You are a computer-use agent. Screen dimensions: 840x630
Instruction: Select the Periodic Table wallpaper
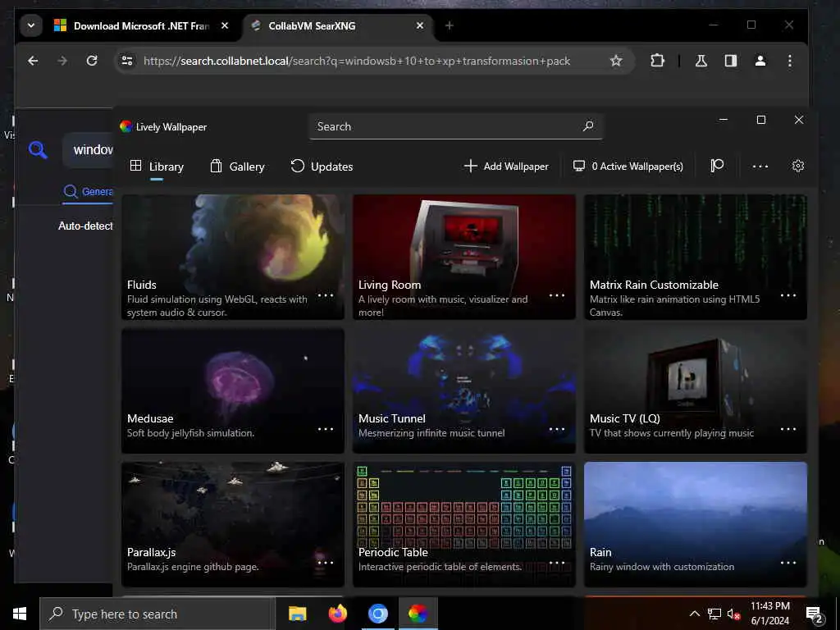click(464, 524)
